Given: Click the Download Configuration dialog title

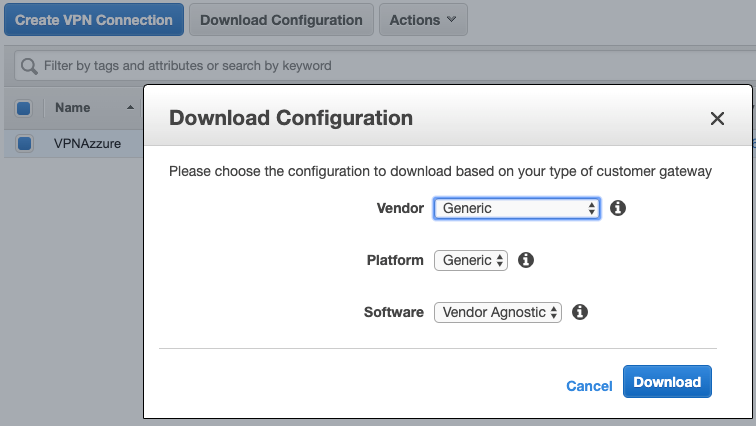Looking at the screenshot, I should [291, 118].
